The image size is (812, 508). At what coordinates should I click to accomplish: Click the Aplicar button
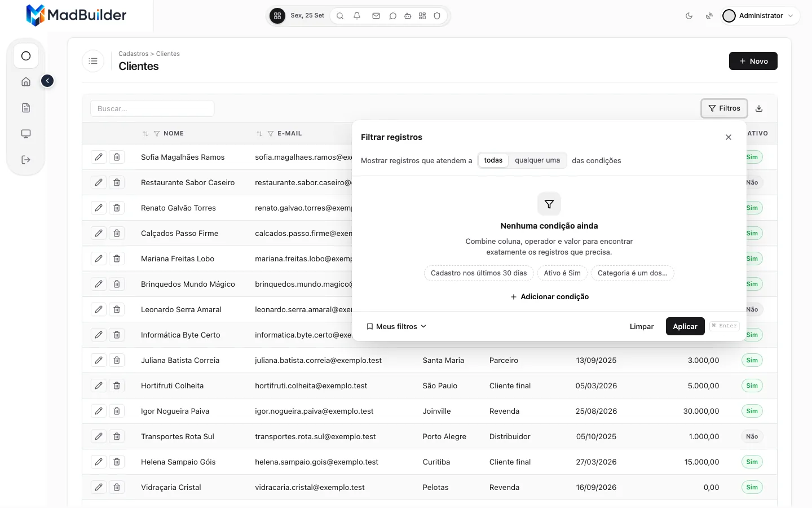coord(685,326)
